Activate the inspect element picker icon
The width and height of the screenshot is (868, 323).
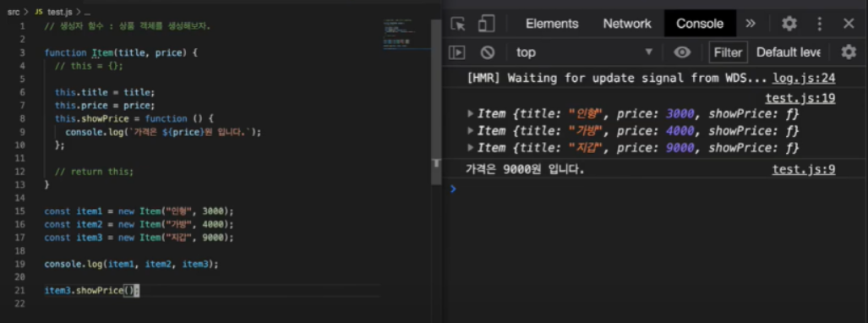[x=458, y=24]
